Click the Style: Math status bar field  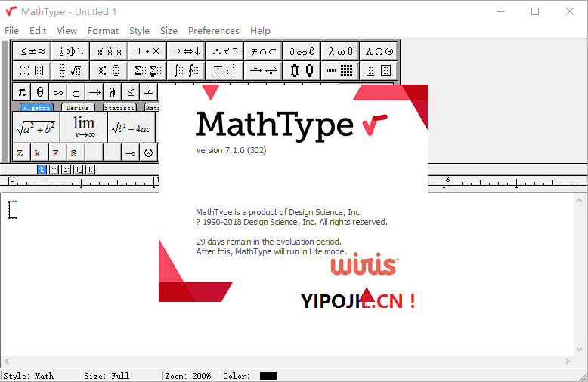click(41, 376)
